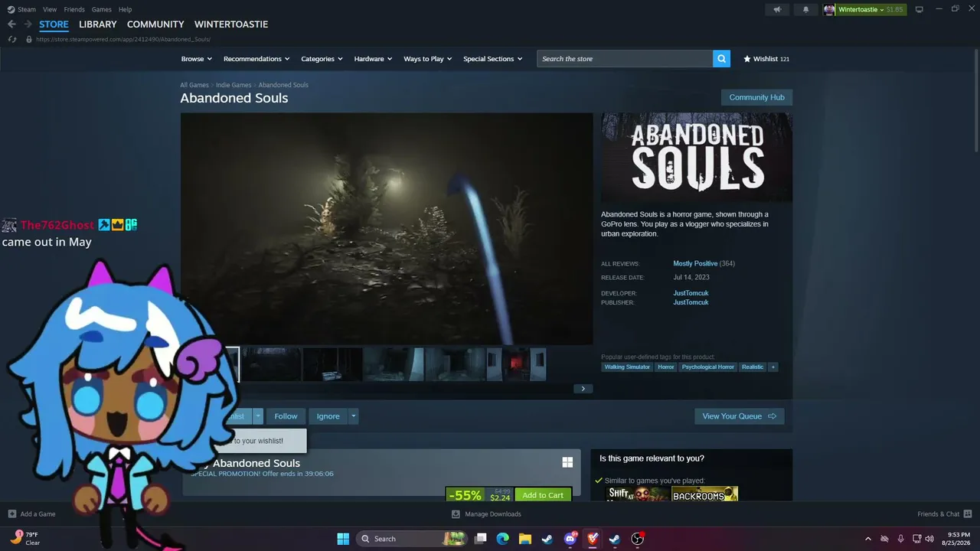Expand the Ways to Play dropdown
980x551 pixels.
click(428, 59)
